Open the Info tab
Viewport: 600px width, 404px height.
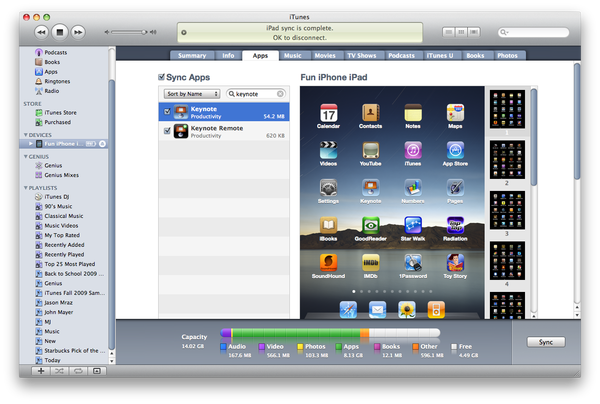coord(228,55)
